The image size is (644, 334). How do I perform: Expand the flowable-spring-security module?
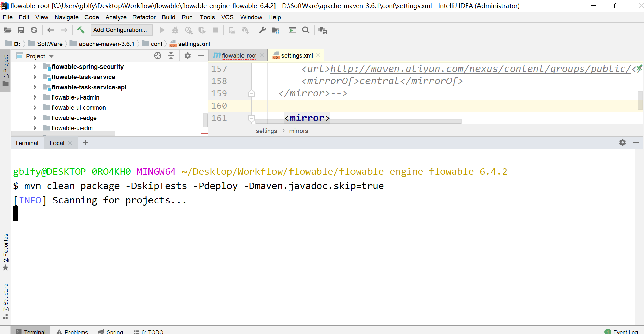[x=35, y=67]
